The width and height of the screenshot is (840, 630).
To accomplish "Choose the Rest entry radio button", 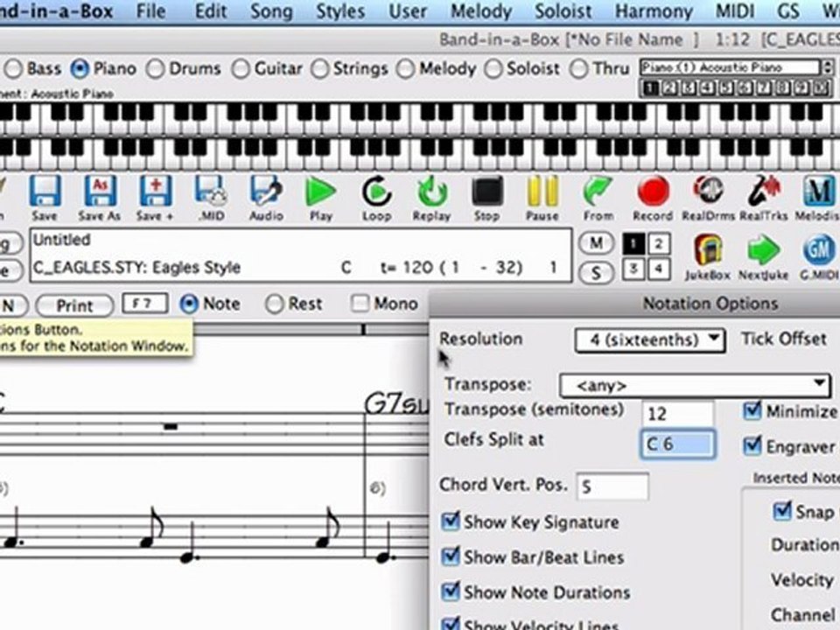I will 274,304.
